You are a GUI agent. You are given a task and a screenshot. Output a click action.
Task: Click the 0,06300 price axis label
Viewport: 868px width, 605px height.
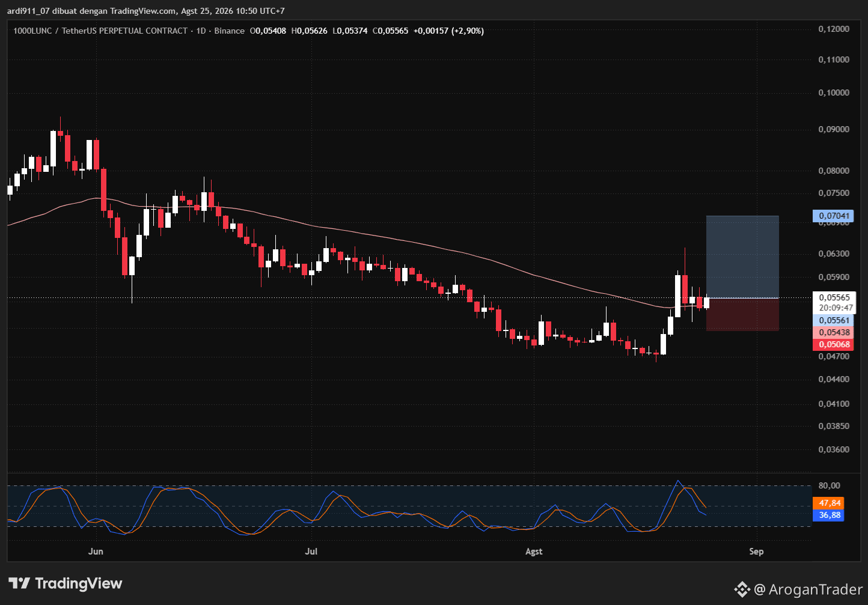click(834, 254)
